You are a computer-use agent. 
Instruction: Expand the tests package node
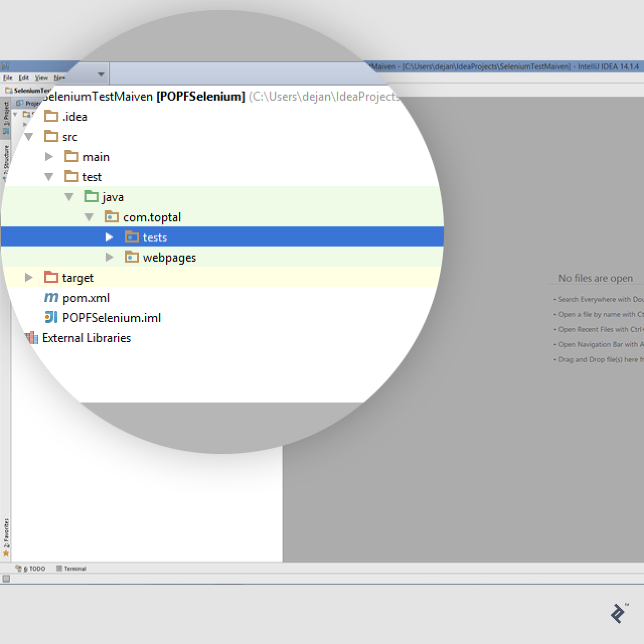(x=110, y=236)
